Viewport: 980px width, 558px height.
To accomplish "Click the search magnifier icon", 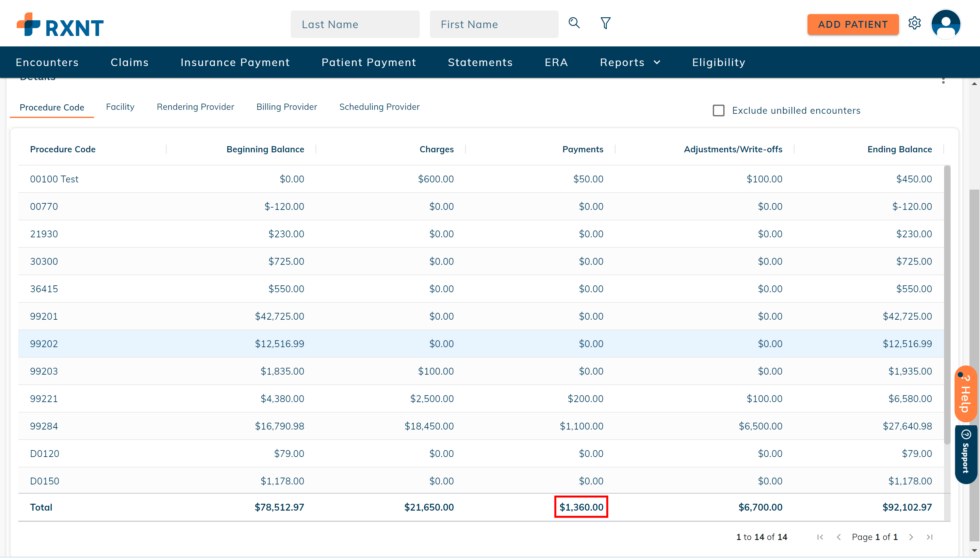I will pos(574,24).
